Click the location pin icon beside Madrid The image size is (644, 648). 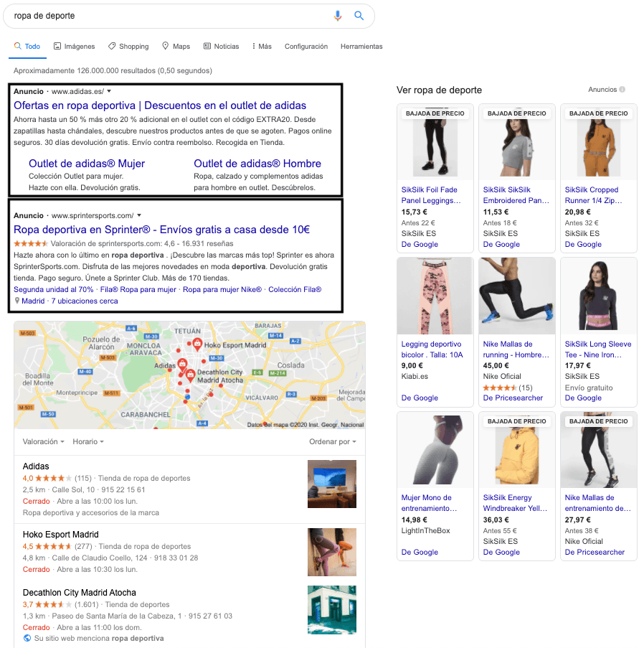click(17, 301)
